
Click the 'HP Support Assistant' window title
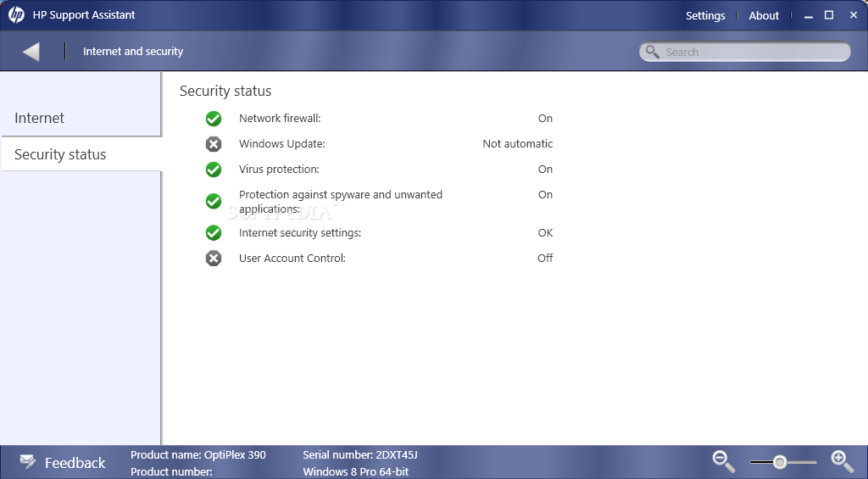84,15
